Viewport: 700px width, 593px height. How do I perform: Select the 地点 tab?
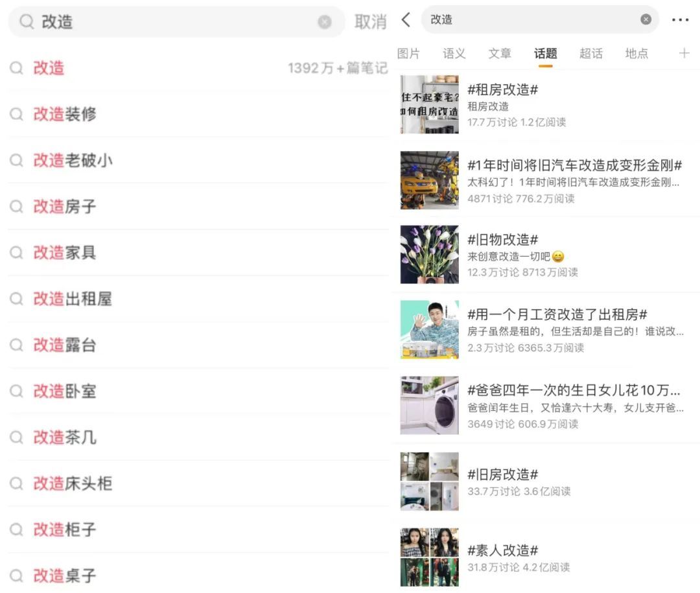[x=636, y=54]
